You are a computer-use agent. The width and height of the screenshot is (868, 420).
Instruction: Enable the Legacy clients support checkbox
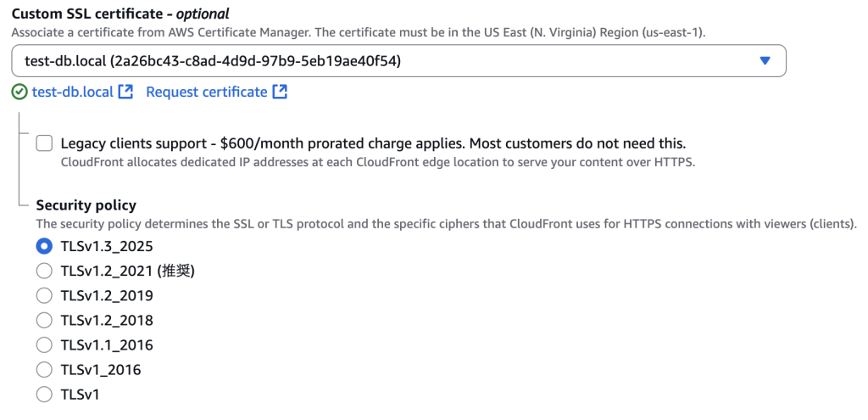[44, 143]
